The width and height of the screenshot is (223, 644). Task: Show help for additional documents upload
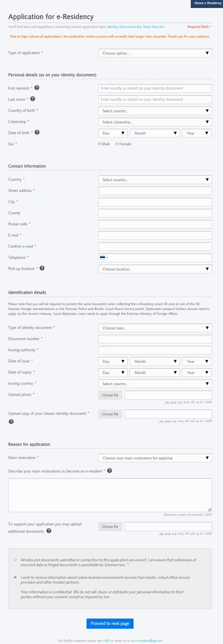[49, 531]
